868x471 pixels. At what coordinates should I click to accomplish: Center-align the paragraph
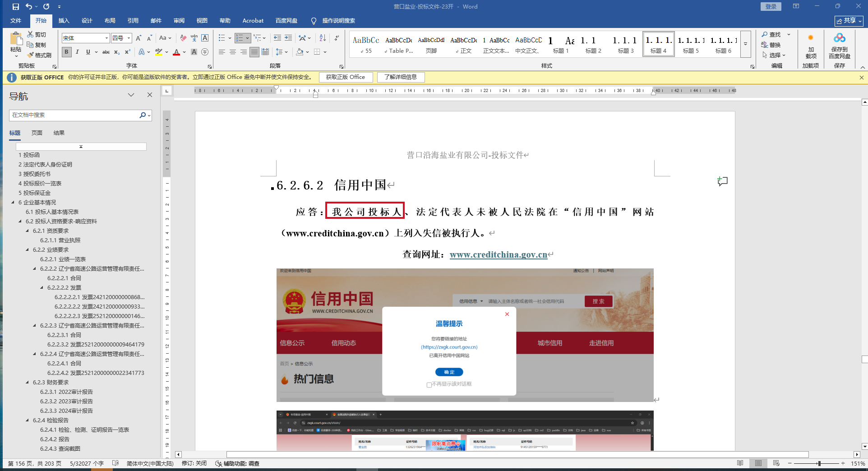(233, 52)
